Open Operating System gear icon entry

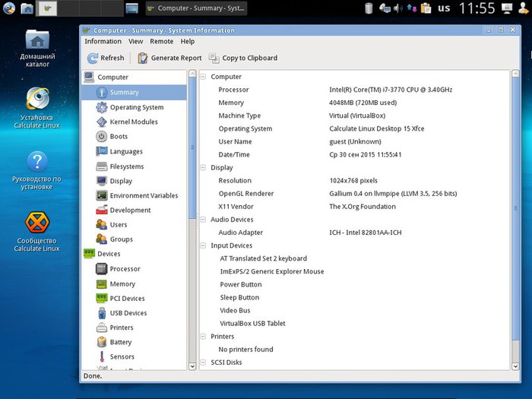[x=101, y=107]
